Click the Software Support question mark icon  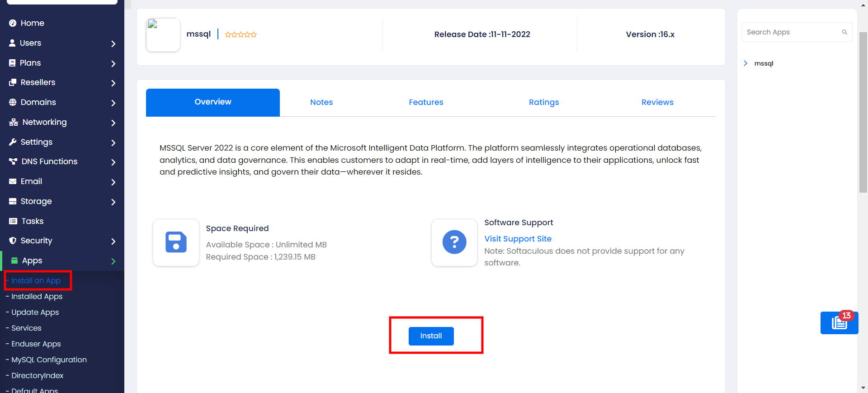(x=454, y=242)
